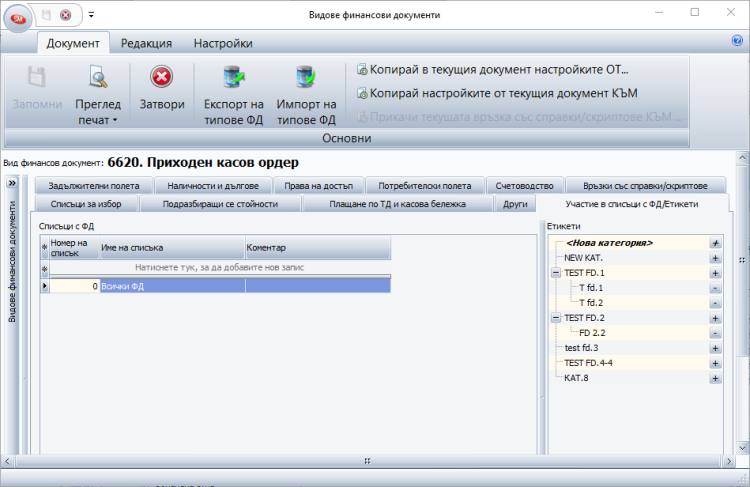The image size is (750, 487).
Task: Open Връзки със справки/скриптове tab
Action: pos(645,186)
